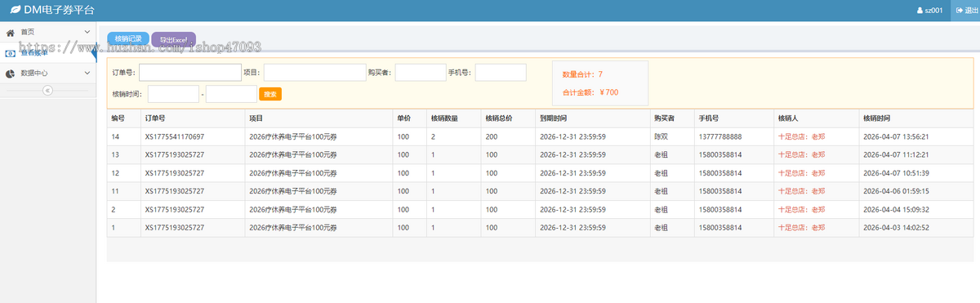Click the orange 搜索 button
Viewport: 980px width, 303px height.
pyautogui.click(x=270, y=94)
